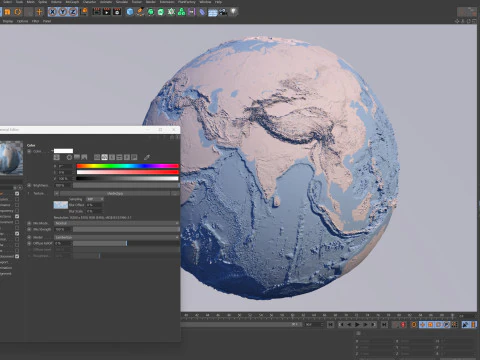Open Render Settings clapperboard with gear
This screenshot has width=480, height=360.
coord(117,12)
